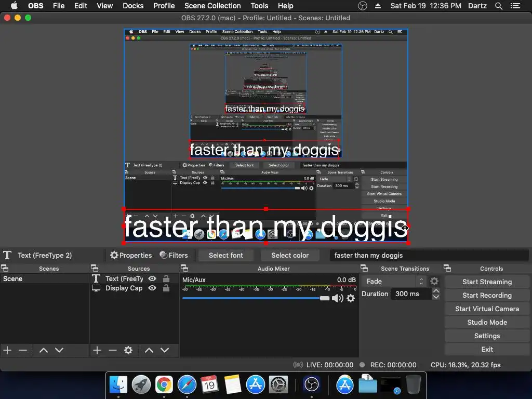The image size is (532, 399).
Task: Remove the selected scene with minus
Action: pos(23,350)
